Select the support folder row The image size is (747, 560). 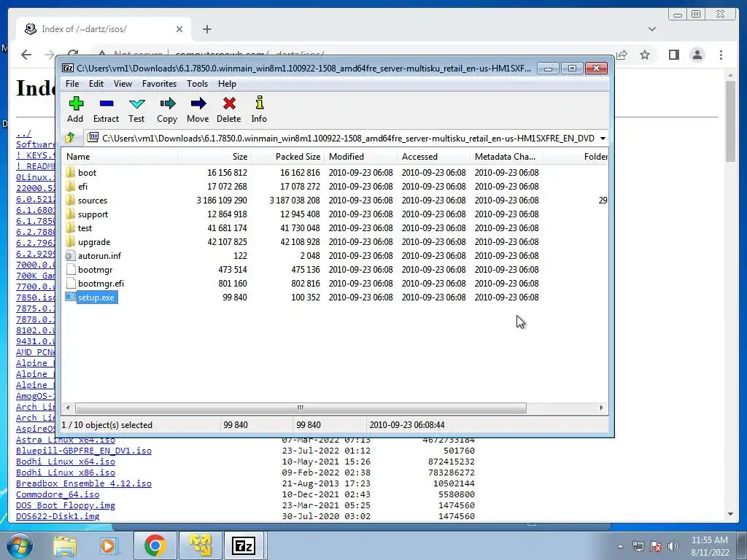[x=335, y=214]
